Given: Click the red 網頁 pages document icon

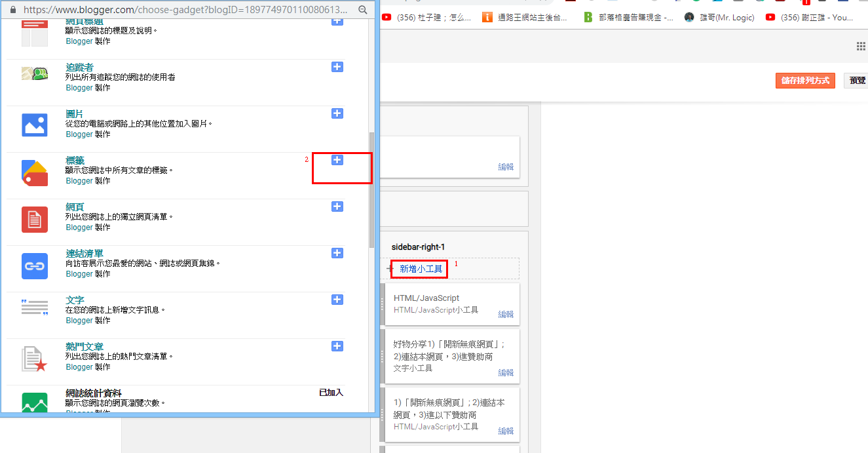Looking at the screenshot, I should 35,220.
